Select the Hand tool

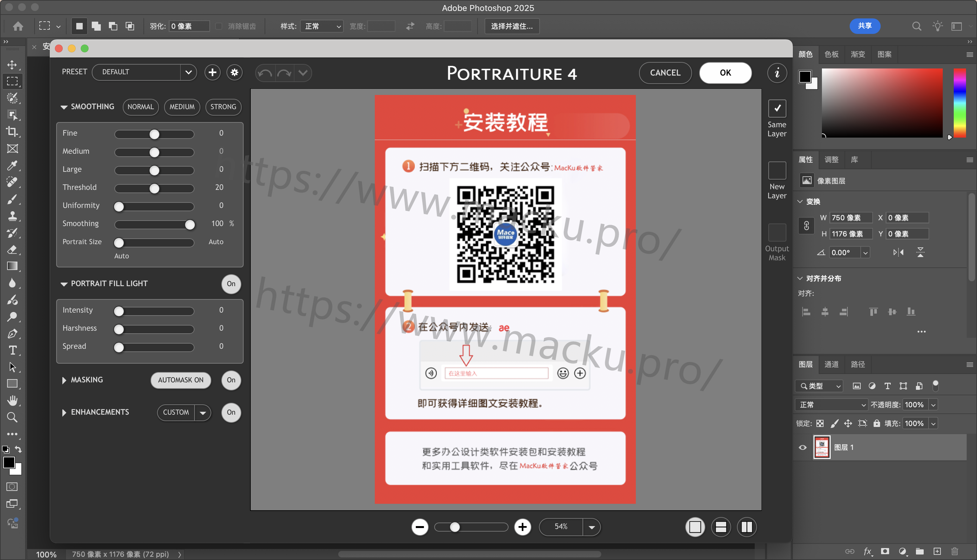[12, 400]
